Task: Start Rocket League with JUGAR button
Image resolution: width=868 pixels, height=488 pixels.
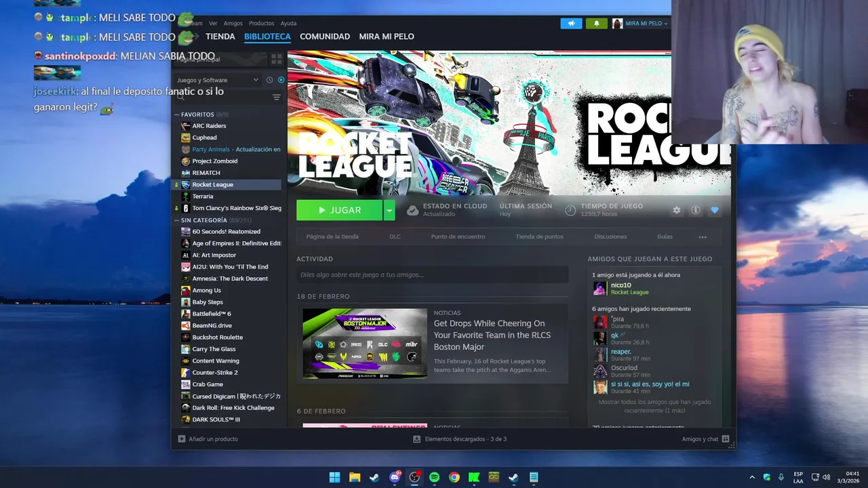Action: (340, 210)
